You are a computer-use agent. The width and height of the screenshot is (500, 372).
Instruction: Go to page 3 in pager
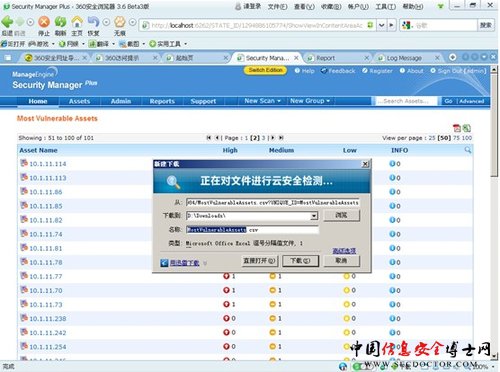[x=263, y=138]
